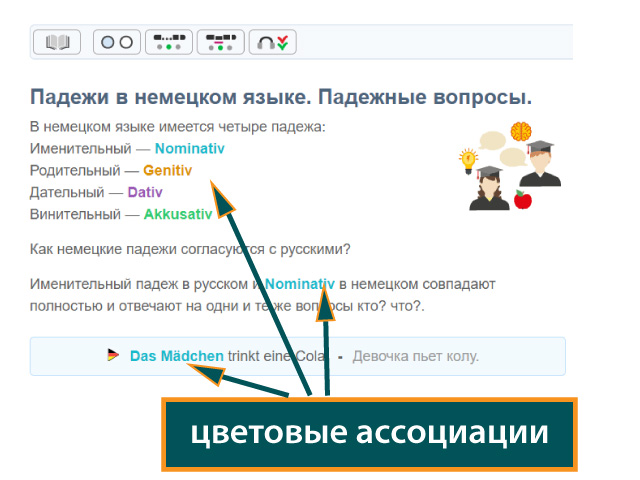Click the blue Nominativ word in the list
640x480 pixels.
(x=190, y=148)
